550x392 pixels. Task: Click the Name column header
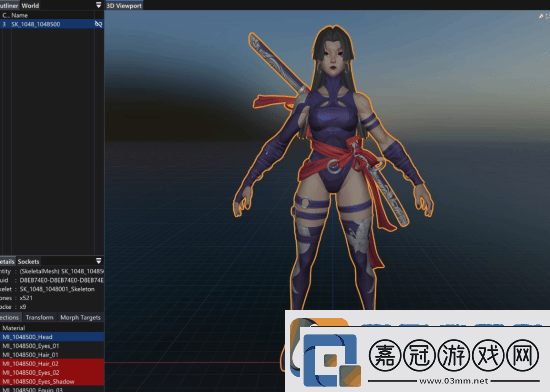pos(19,15)
